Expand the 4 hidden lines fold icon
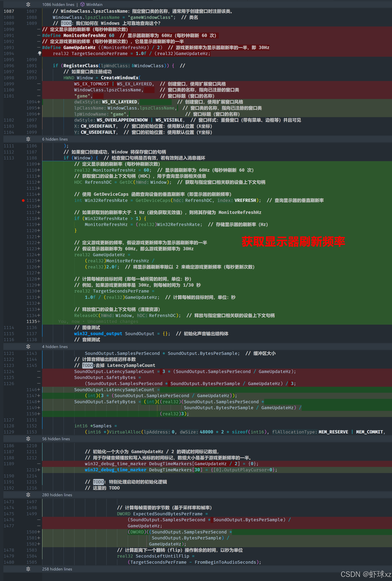The image size is (392, 581). coord(28,347)
